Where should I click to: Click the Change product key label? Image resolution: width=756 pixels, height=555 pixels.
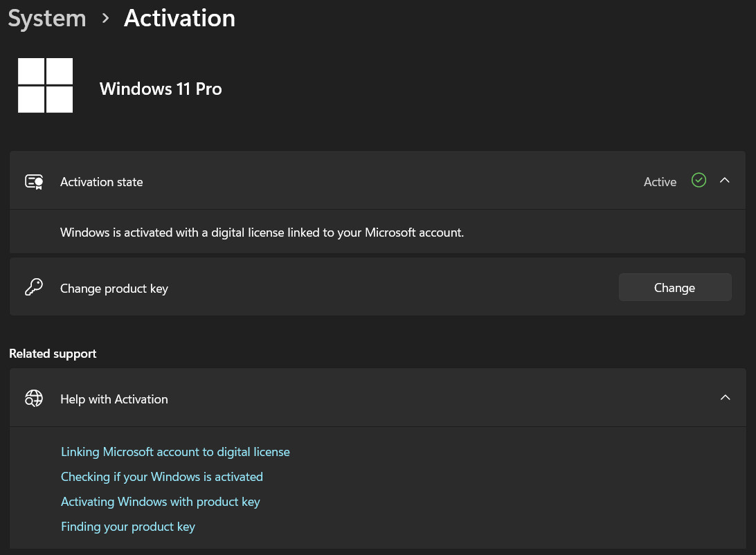(x=114, y=288)
